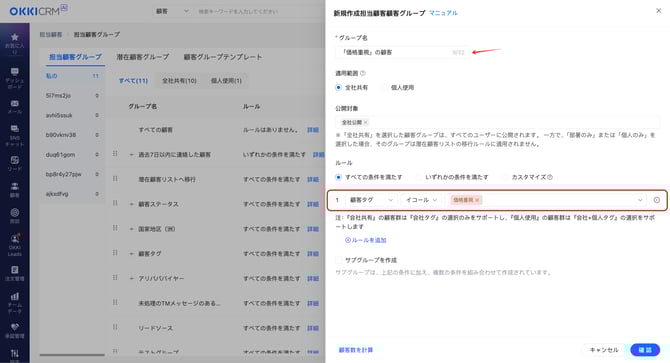
Task: Grab drag handle of リードソース row
Action: pos(115,327)
